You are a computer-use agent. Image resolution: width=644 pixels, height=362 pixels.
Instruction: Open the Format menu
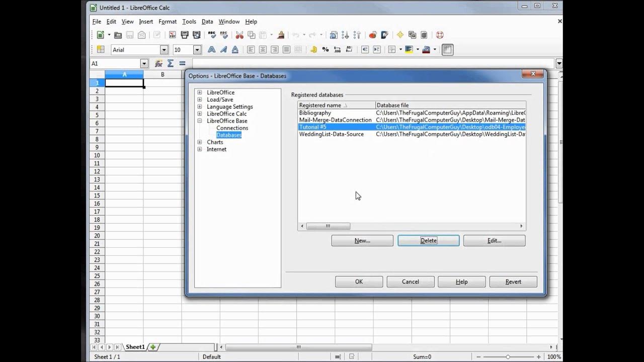[168, 22]
